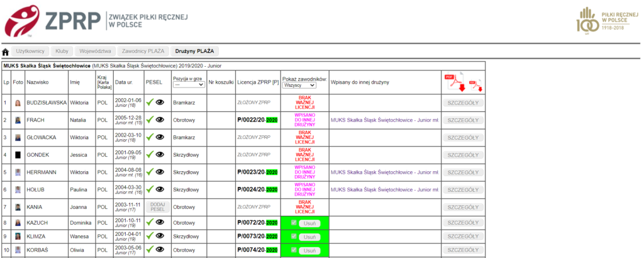The image size is (644, 258).
Task: Open KLIMZA player photo thumbnail
Action: (x=18, y=237)
